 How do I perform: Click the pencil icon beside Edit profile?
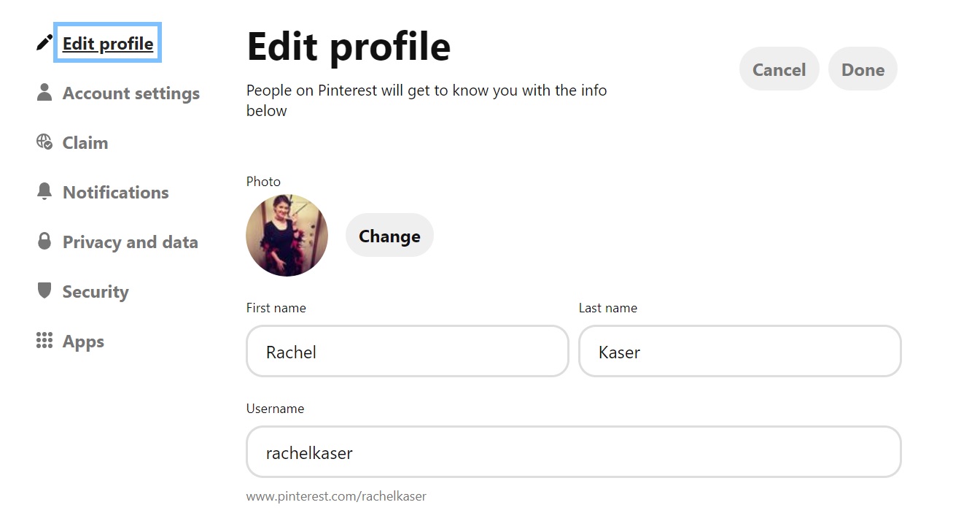tap(43, 42)
